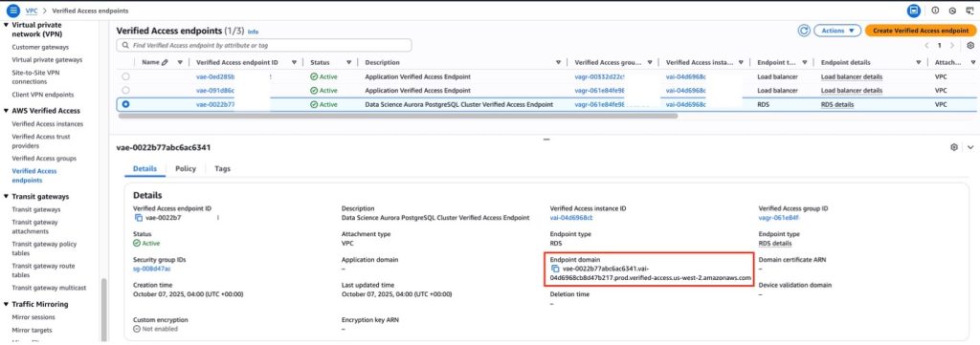
Task: Click the table horizontal scrollbar
Action: tap(397, 116)
